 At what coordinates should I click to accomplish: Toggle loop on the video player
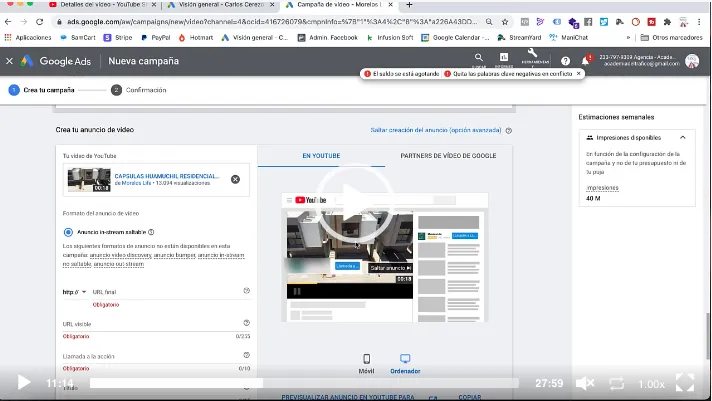click(x=617, y=383)
